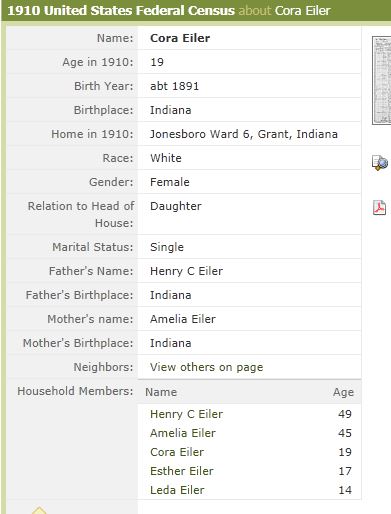The image size is (391, 514).
Task: Open the red PDF document icon
Action: click(379, 207)
